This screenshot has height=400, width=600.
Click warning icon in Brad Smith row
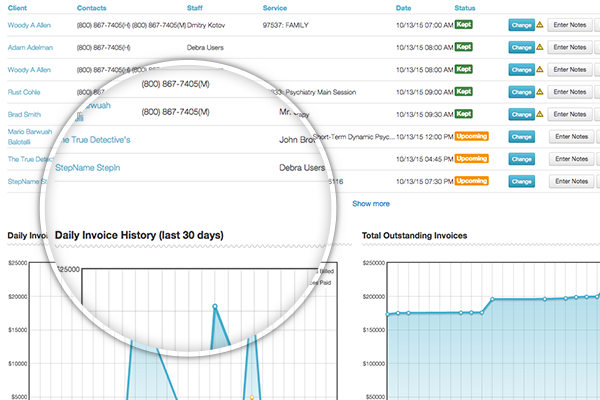click(540, 114)
